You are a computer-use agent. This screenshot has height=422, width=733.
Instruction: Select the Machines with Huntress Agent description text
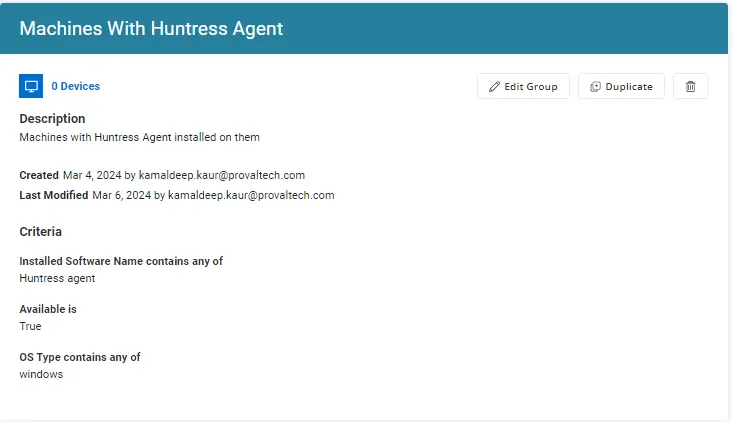pyautogui.click(x=139, y=137)
